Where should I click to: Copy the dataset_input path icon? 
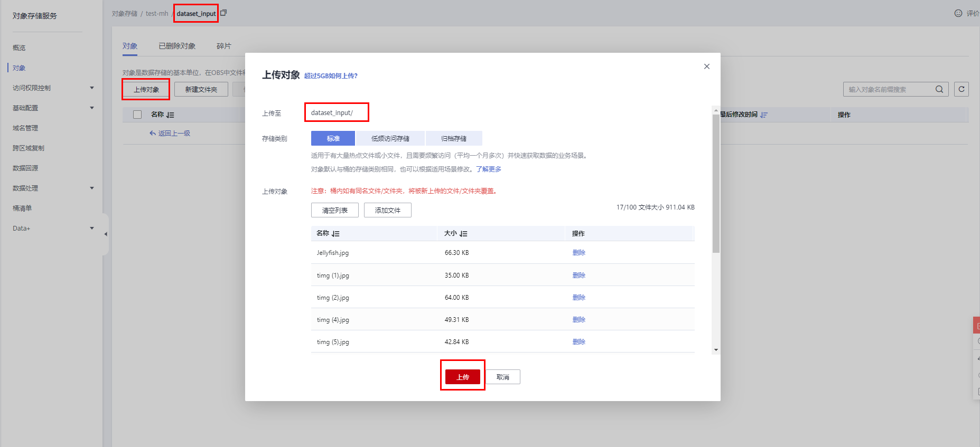point(223,13)
